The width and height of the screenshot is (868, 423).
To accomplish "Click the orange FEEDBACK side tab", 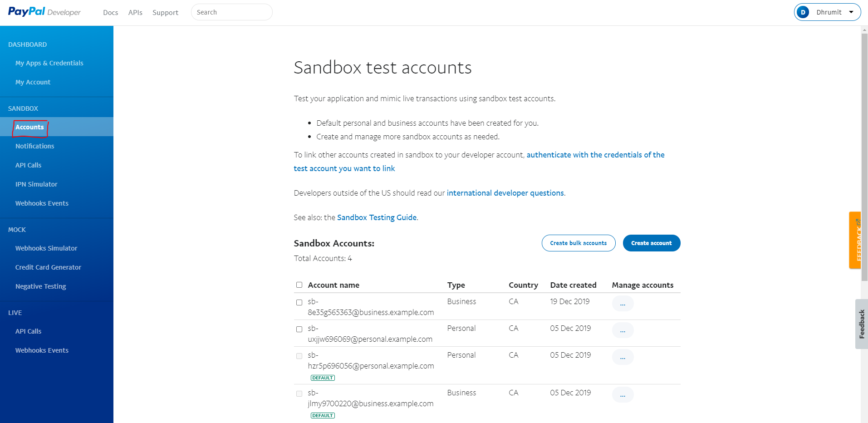I will click(855, 240).
